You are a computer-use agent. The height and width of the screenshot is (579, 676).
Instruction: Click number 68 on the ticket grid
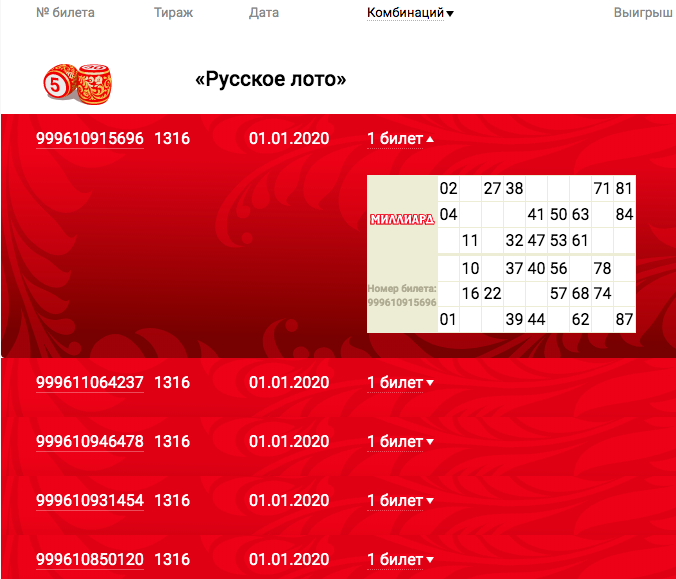[x=580, y=294]
